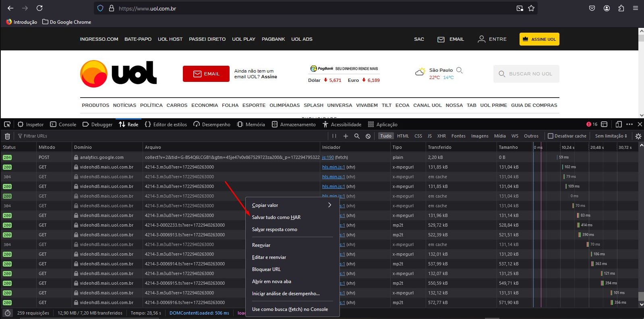Choose Bloquear URL from context menu
The height and width of the screenshot is (319, 644).
pos(292,269)
